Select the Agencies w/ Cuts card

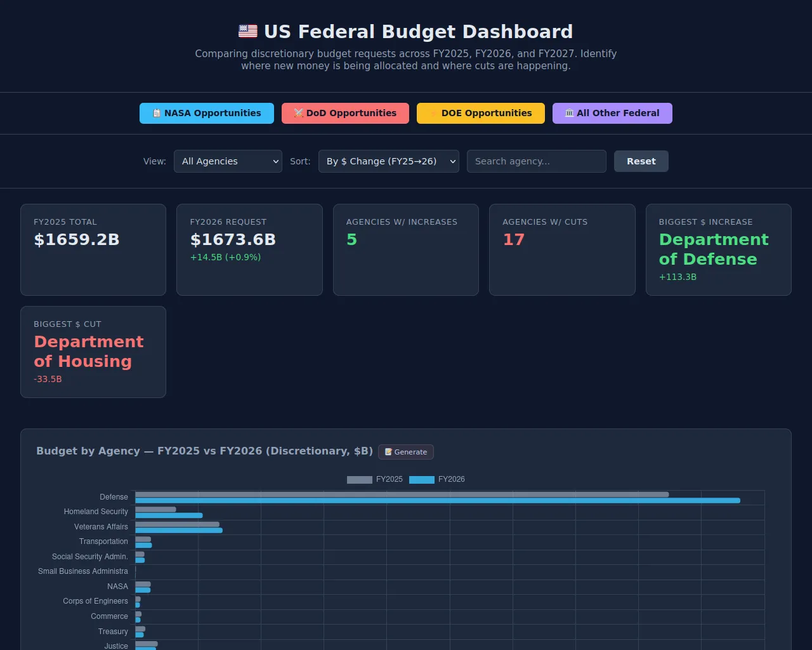click(562, 249)
